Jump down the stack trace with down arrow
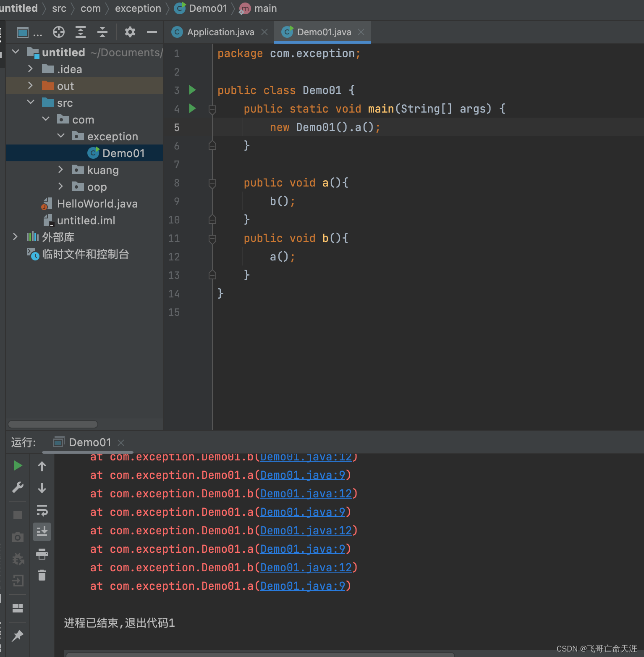This screenshot has height=657, width=644. 42,488
